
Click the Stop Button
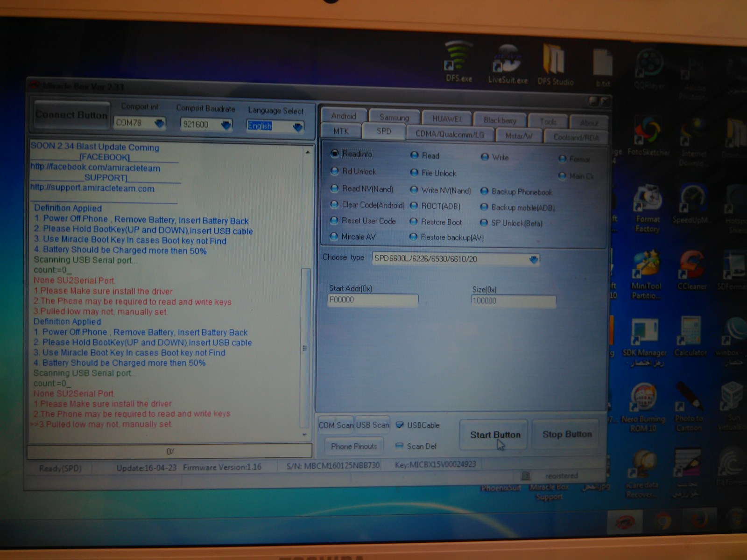click(567, 434)
